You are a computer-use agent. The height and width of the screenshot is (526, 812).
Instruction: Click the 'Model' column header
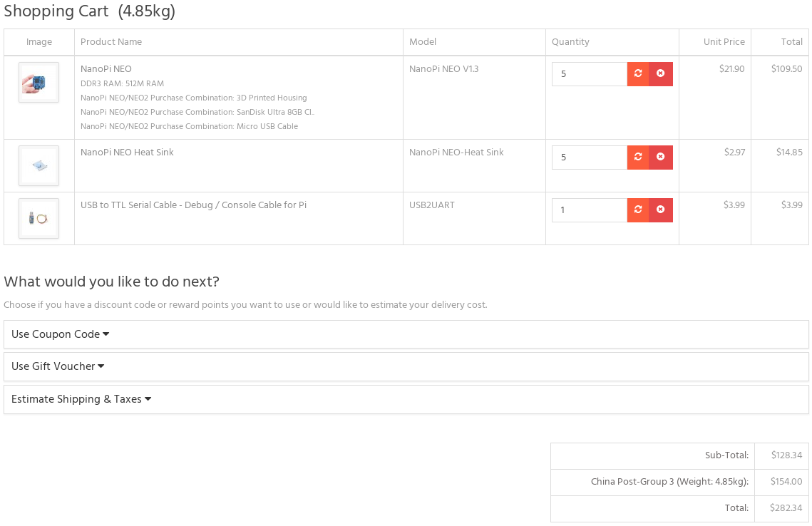click(423, 42)
